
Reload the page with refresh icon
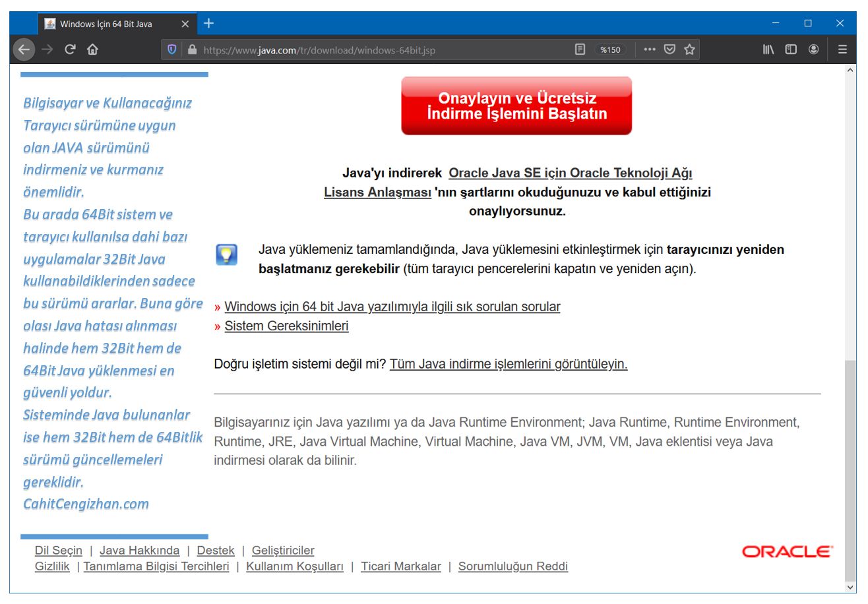(70, 49)
